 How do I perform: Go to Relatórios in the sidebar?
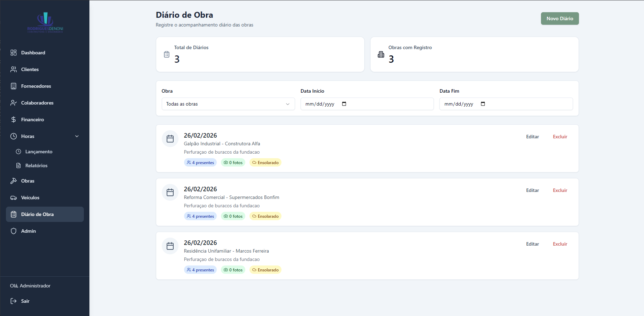click(36, 165)
